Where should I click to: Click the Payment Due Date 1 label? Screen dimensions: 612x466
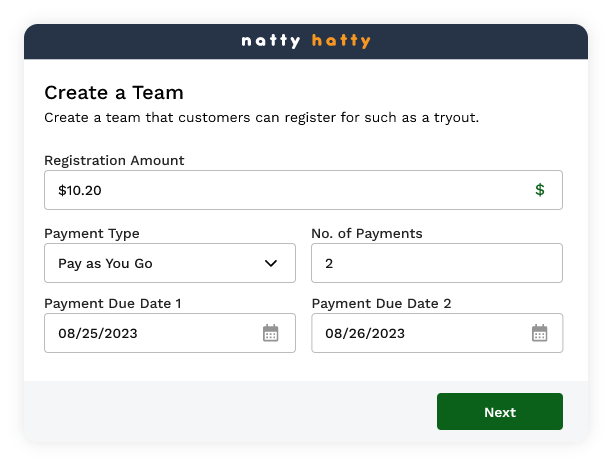click(113, 303)
